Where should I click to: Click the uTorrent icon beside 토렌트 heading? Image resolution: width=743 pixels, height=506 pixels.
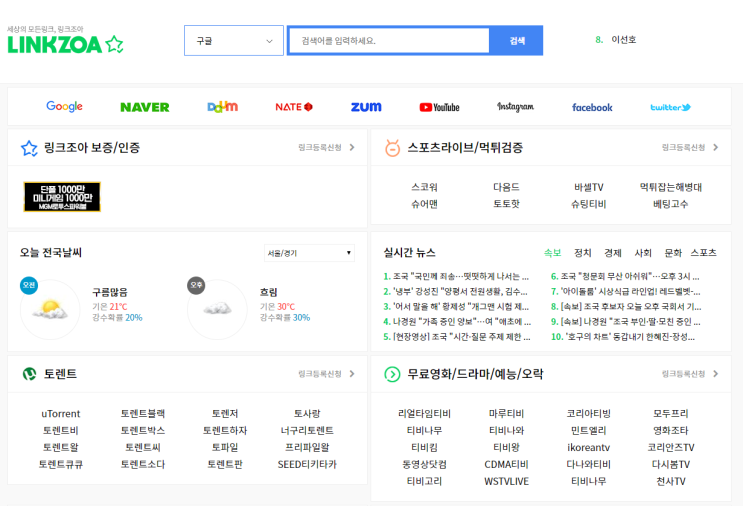click(x=29, y=374)
